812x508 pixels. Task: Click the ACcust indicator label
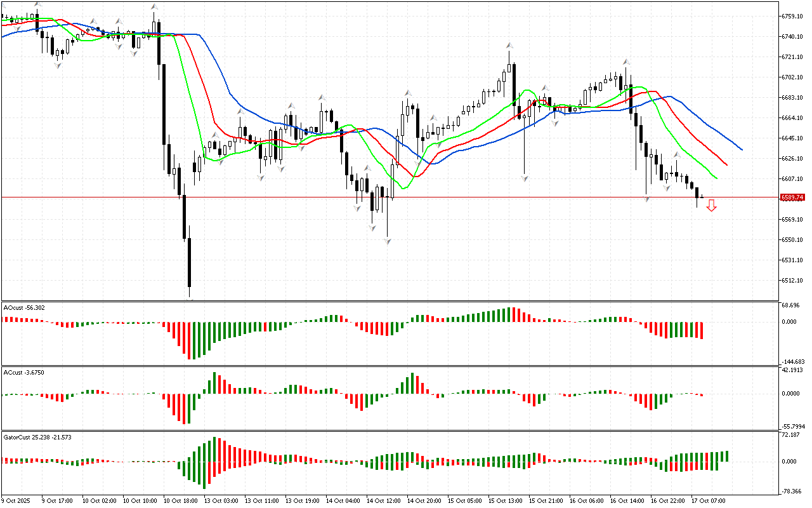[22, 372]
